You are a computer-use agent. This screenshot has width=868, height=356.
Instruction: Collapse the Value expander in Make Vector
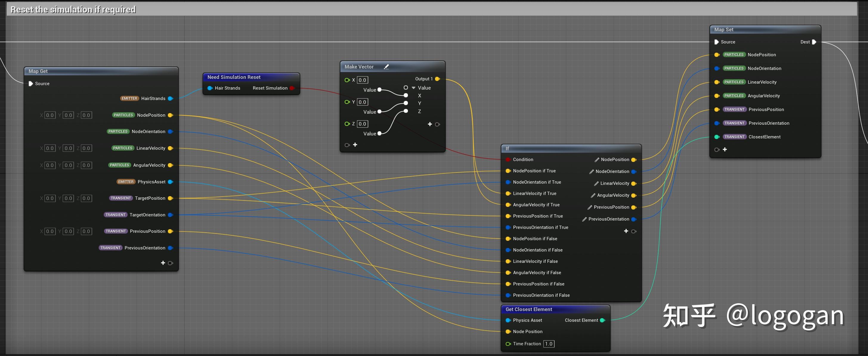point(414,88)
